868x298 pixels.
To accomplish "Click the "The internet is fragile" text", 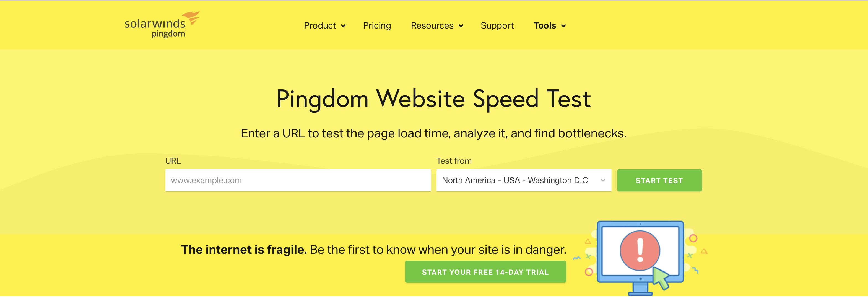I will pyautogui.click(x=244, y=250).
